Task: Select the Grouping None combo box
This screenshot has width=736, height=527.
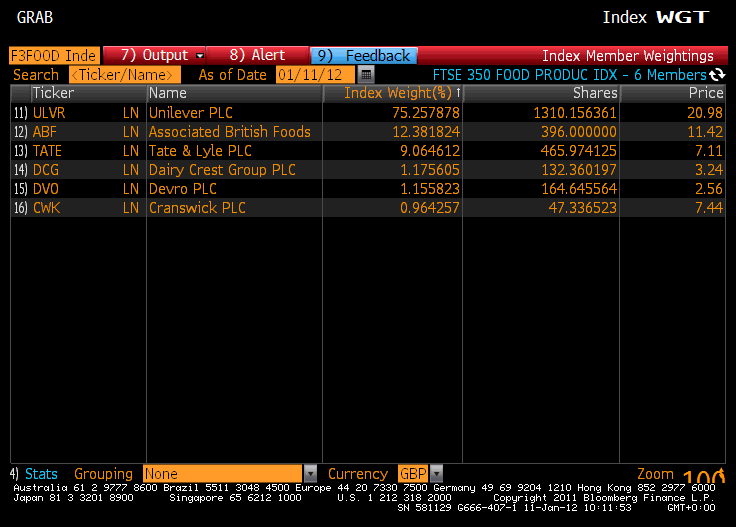Action: [x=222, y=474]
